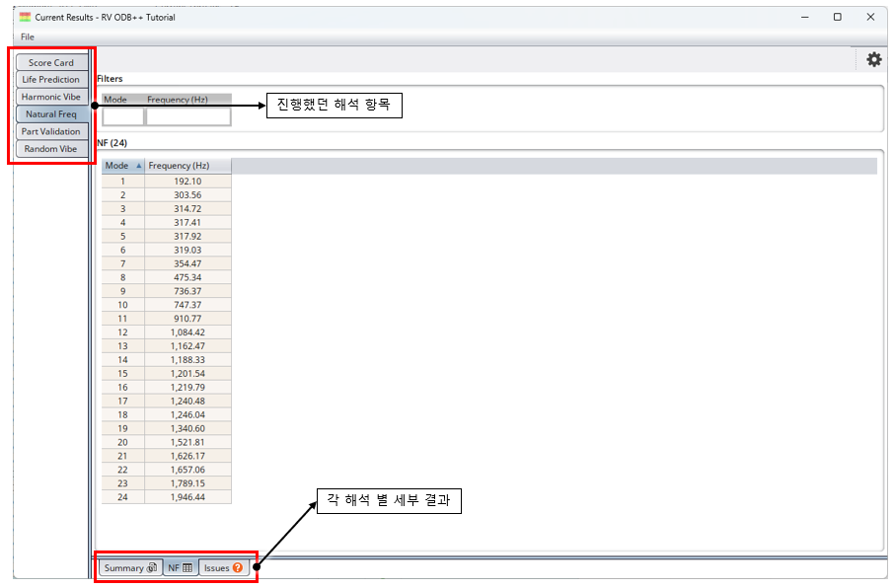Sort table by Mode column header
The height and width of the screenshot is (588, 894).
click(123, 166)
